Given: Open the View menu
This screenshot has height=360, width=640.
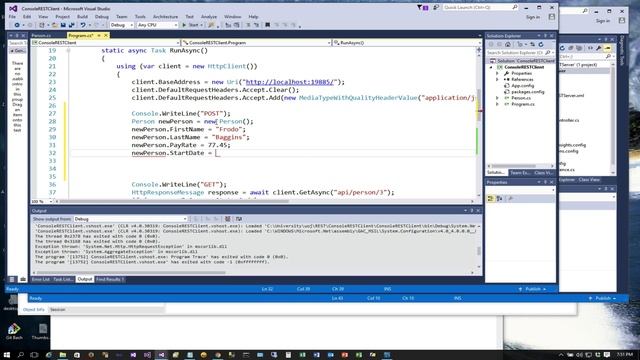Looking at the screenshot, I should tap(43, 17).
